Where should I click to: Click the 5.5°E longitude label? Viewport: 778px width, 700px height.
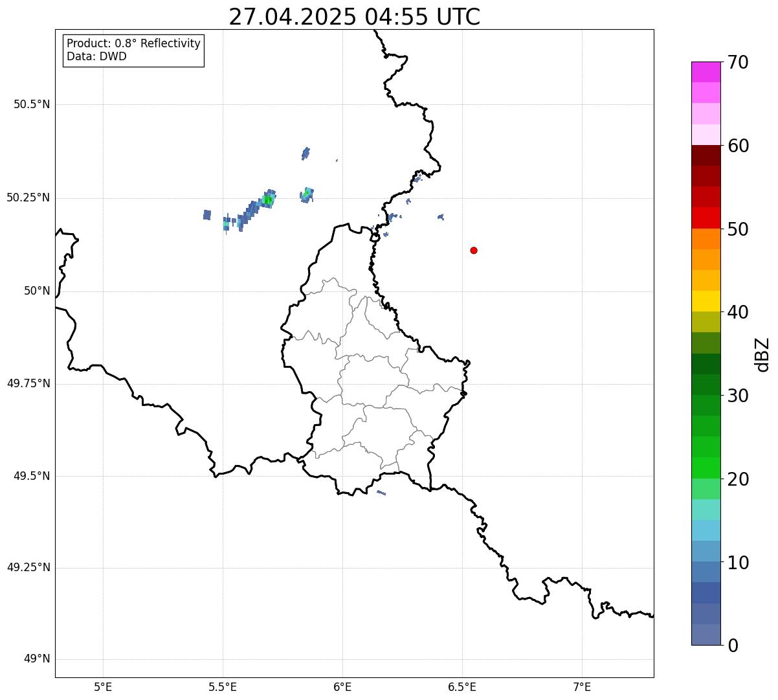tap(223, 686)
